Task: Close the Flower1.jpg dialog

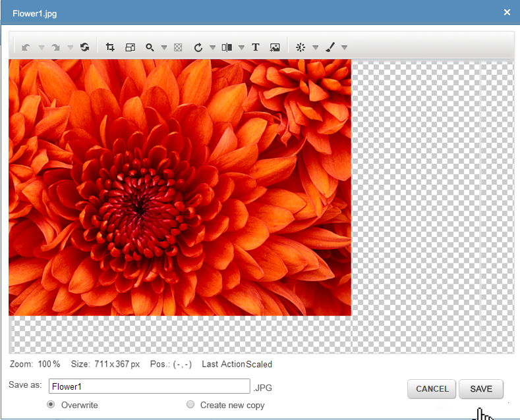Action: point(507,13)
